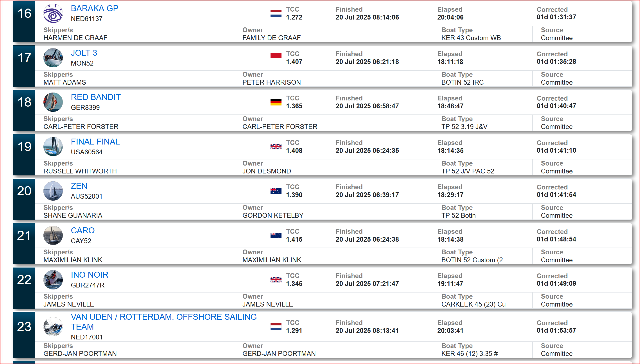Click the CARO boat thumbnail image
The image size is (640, 364).
point(53,235)
